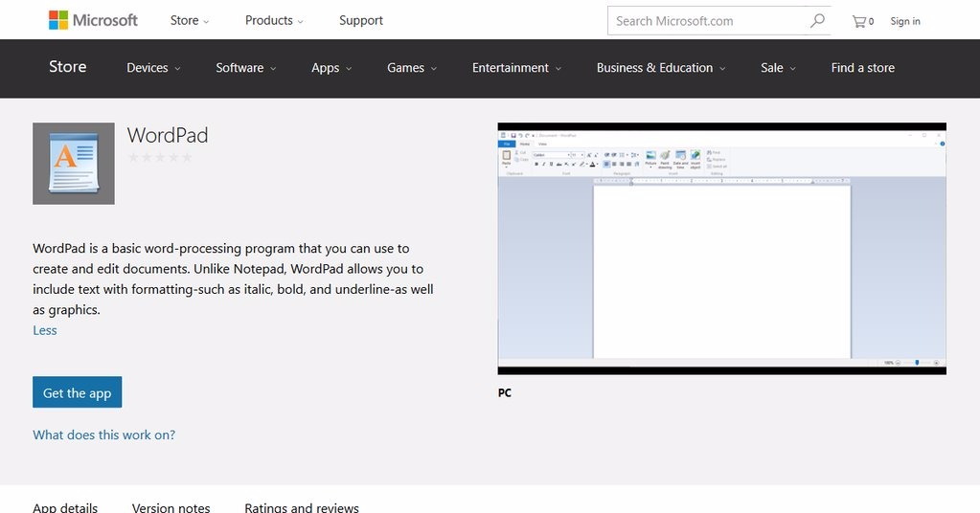The image size is (980, 513).
Task: Click the Support menu item
Action: point(361,20)
